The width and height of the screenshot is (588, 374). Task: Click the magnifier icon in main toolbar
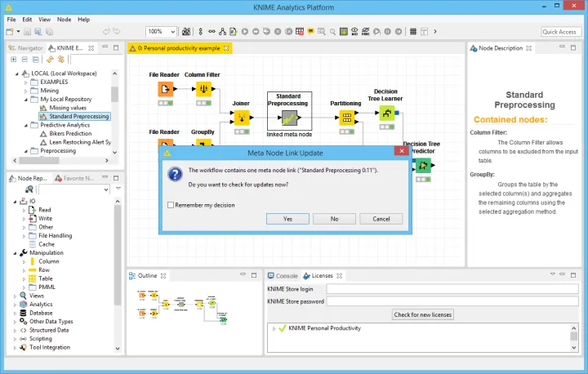pyautogui.click(x=332, y=32)
